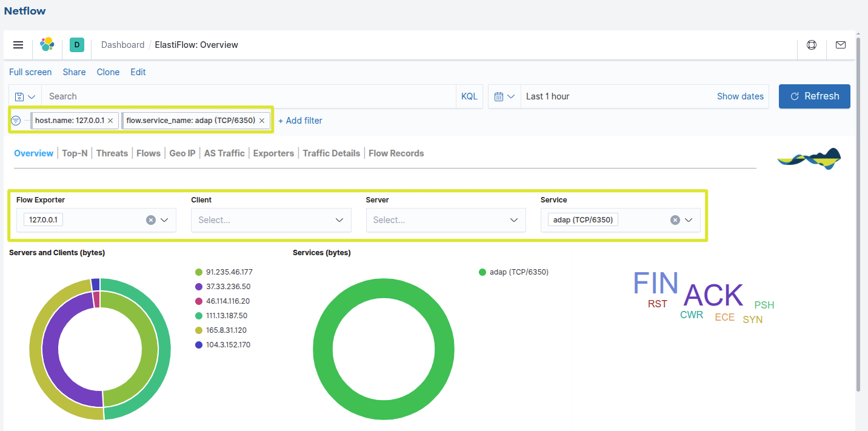
Task: Click the Dashboard breadcrumb
Action: click(x=123, y=45)
